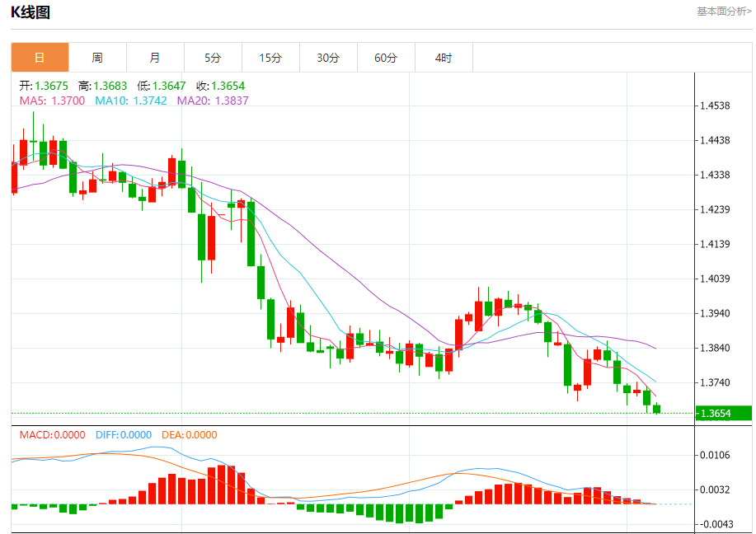Click the green 1.3654 current price tag
Screen dimensions: 756x534
point(724,414)
